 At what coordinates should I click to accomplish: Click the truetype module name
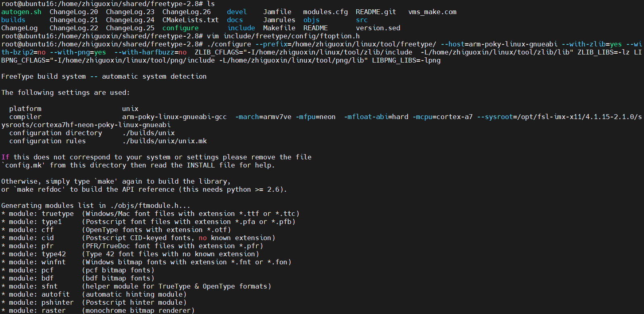[58, 214]
